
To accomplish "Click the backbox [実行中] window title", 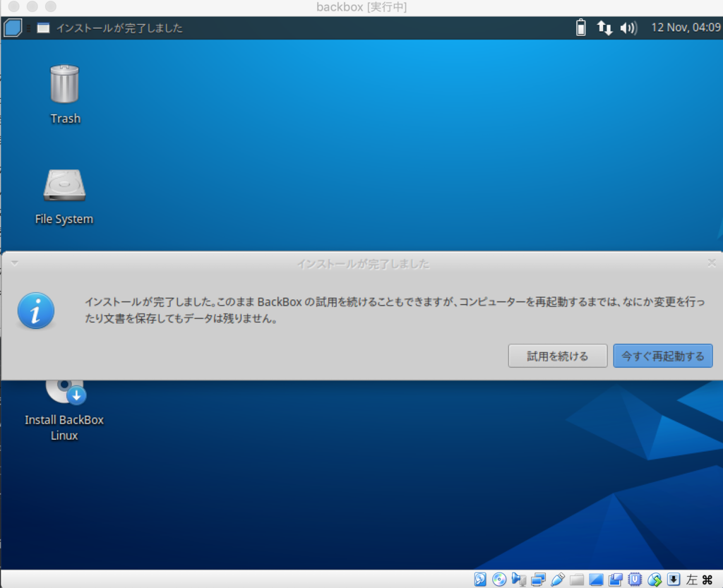I will click(x=361, y=7).
